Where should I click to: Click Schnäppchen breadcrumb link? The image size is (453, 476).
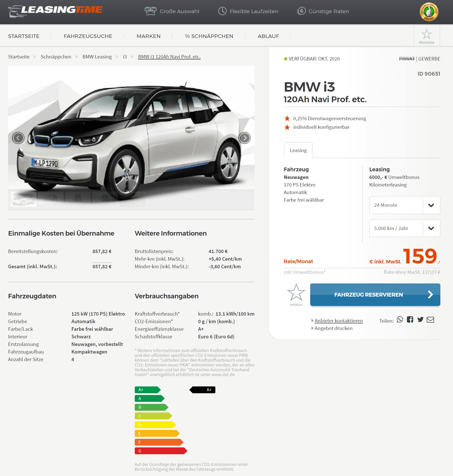click(x=56, y=57)
